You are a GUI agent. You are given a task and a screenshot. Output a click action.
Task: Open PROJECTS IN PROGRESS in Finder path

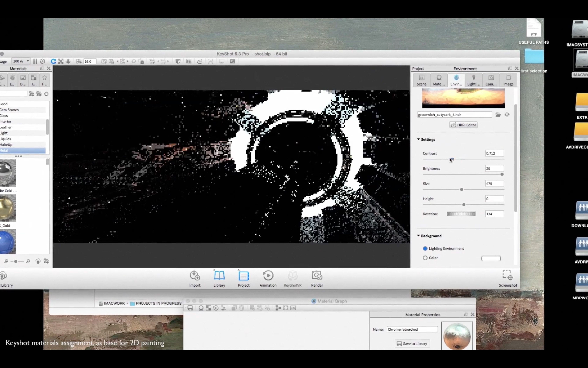pos(156,303)
